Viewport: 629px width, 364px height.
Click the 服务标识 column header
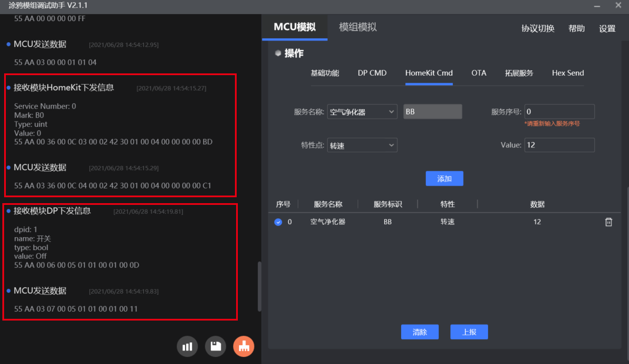[x=388, y=204]
